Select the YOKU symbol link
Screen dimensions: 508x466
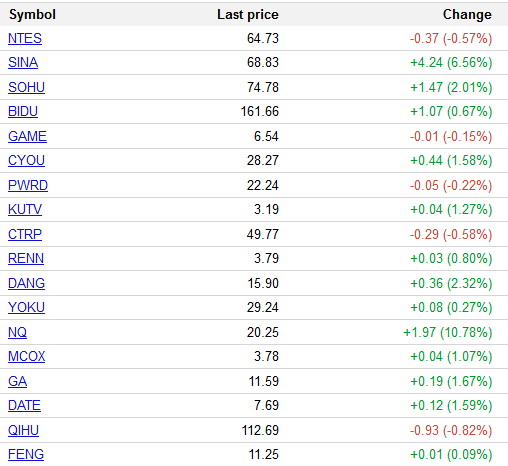pyautogui.click(x=26, y=307)
